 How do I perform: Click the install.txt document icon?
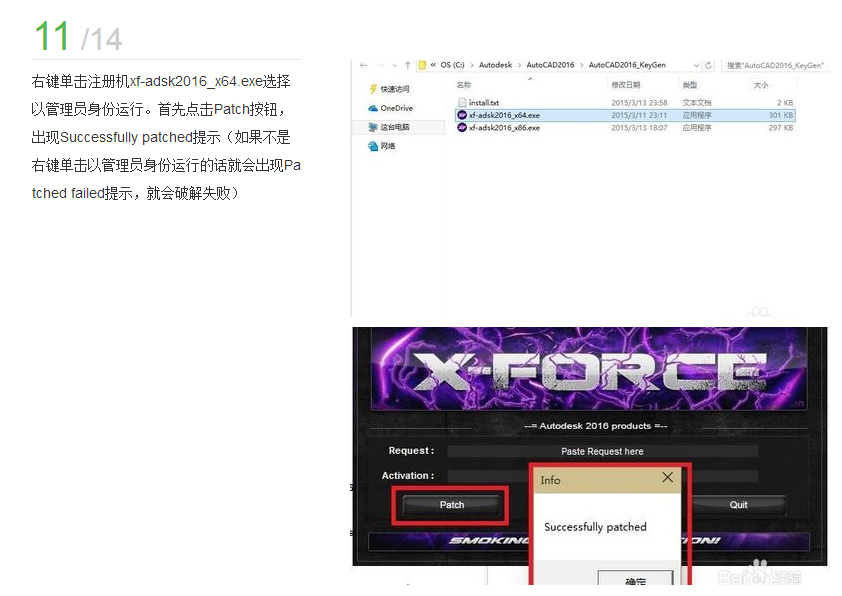tap(462, 103)
